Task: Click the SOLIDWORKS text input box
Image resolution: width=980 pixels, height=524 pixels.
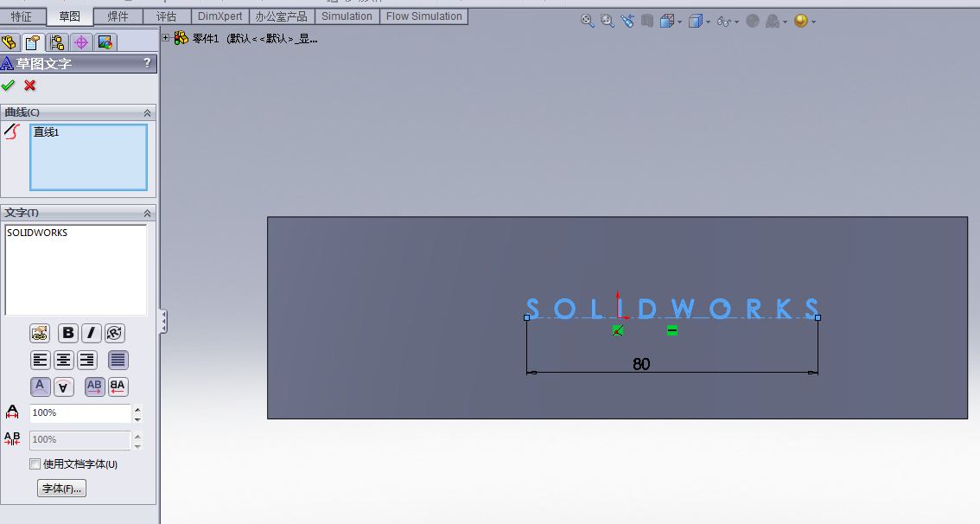Action: [x=76, y=270]
